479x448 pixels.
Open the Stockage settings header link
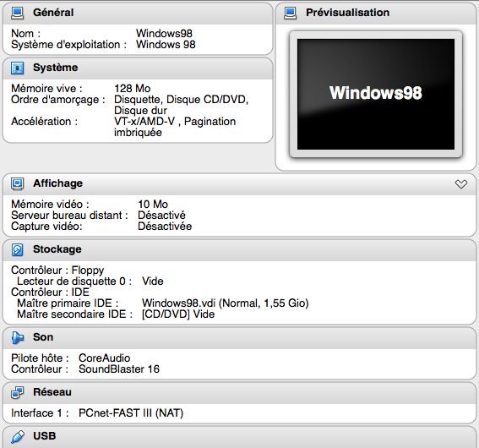click(x=57, y=249)
